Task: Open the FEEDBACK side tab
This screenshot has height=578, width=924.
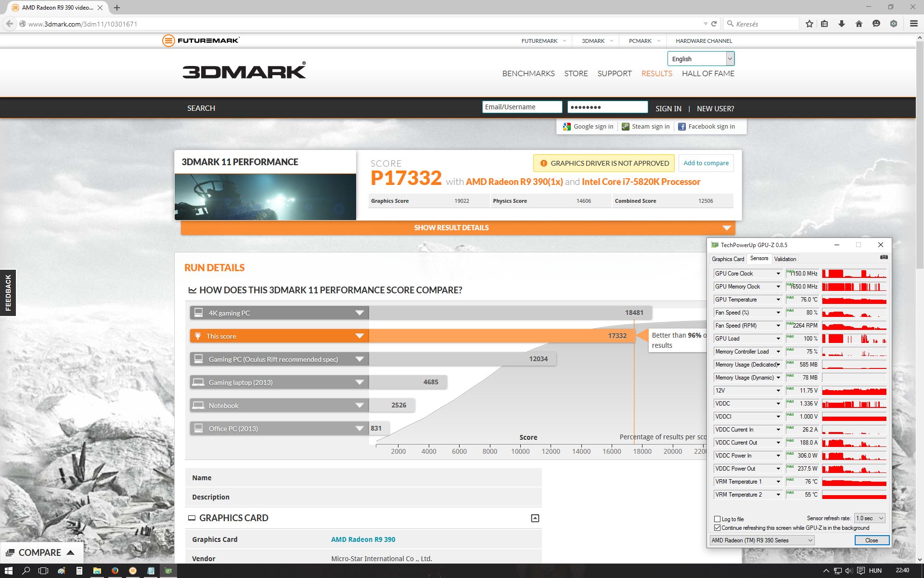Action: [8, 292]
